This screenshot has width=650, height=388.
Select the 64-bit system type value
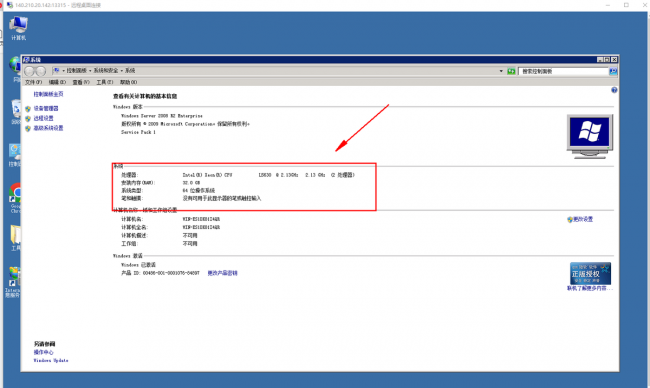coord(199,191)
